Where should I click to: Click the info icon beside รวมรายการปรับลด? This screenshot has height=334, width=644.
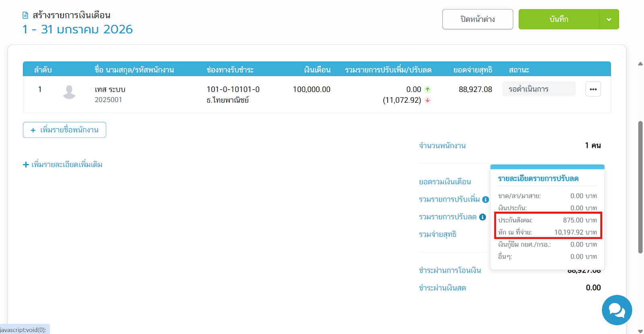(483, 217)
